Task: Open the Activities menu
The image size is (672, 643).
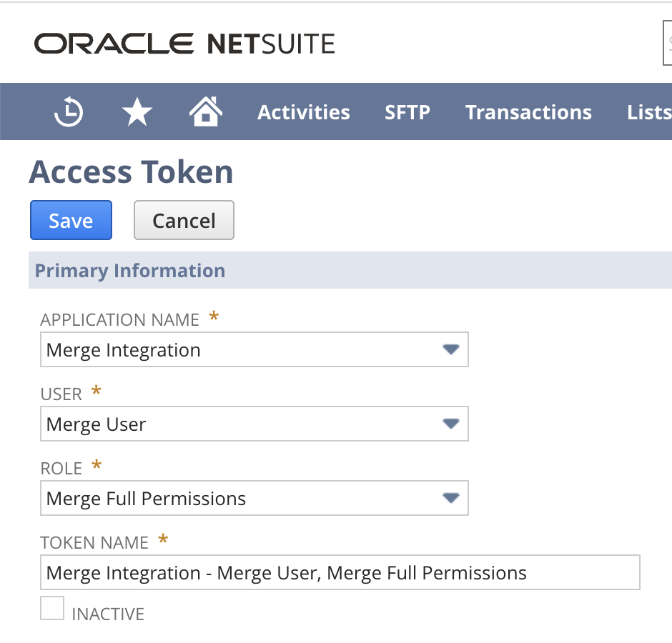Action: tap(303, 111)
